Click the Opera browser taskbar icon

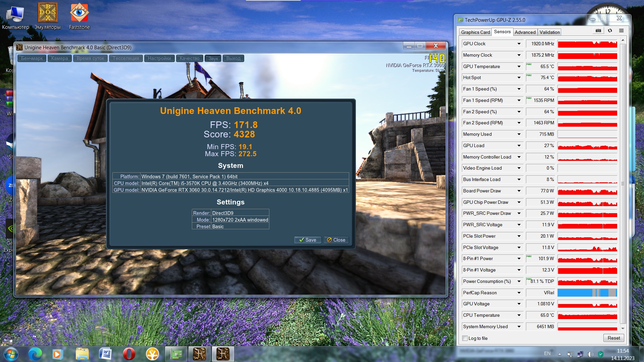pos(129,354)
